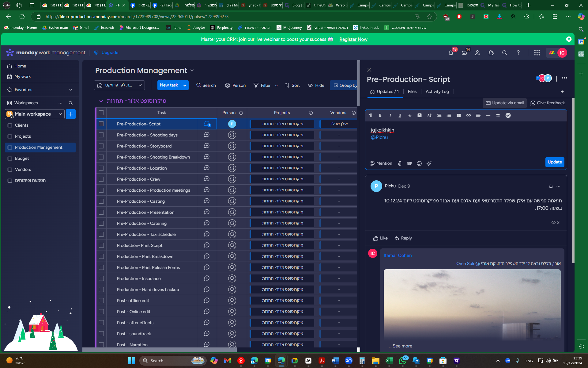Viewport: 588px width, 368px height.
Task: Open the Main workspace dropdown
Action: pos(60,114)
